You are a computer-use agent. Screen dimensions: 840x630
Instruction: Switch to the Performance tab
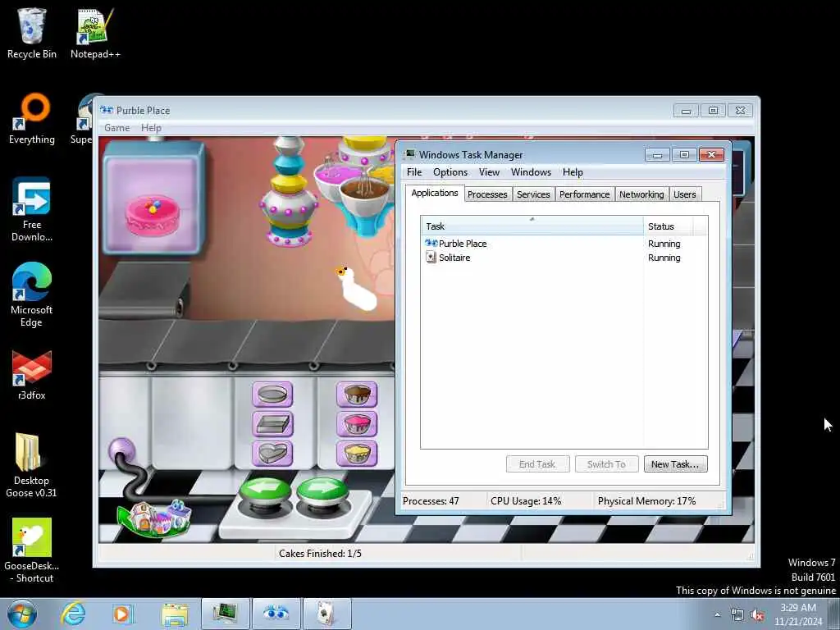pos(584,194)
